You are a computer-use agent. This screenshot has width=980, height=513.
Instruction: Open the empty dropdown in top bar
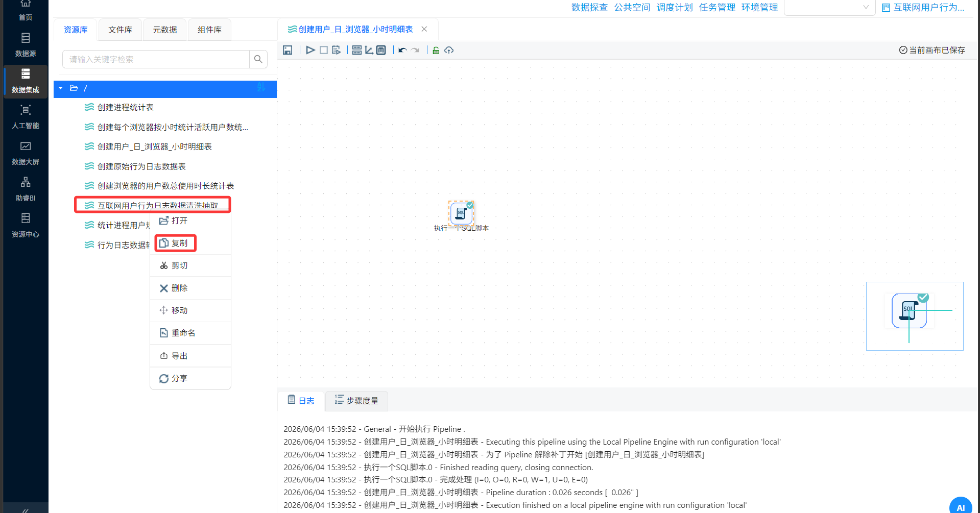[829, 7]
